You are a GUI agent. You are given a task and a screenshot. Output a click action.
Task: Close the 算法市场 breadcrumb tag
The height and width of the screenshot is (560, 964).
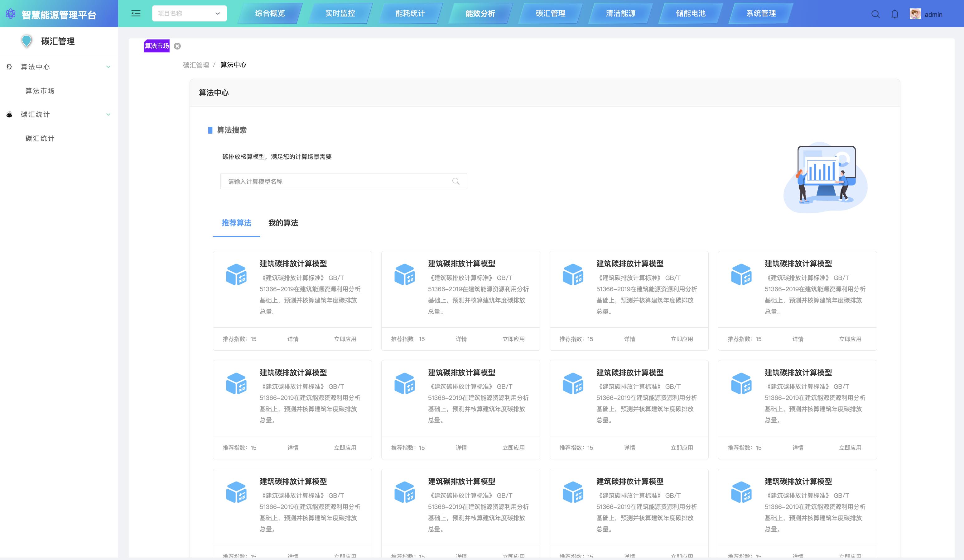click(x=177, y=46)
